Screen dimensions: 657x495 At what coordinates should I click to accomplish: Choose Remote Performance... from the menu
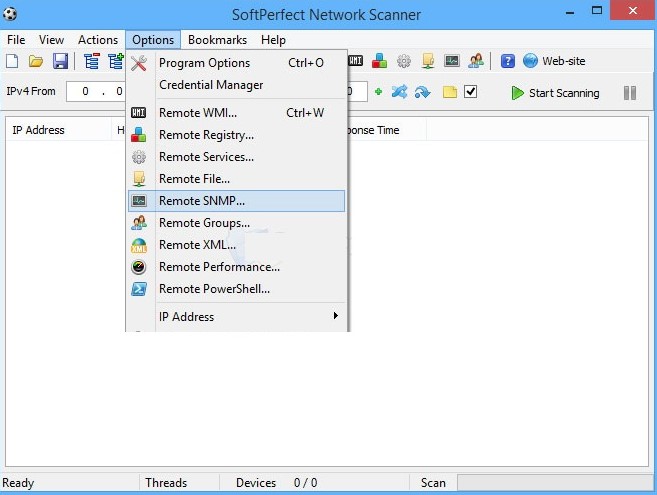tap(236, 267)
